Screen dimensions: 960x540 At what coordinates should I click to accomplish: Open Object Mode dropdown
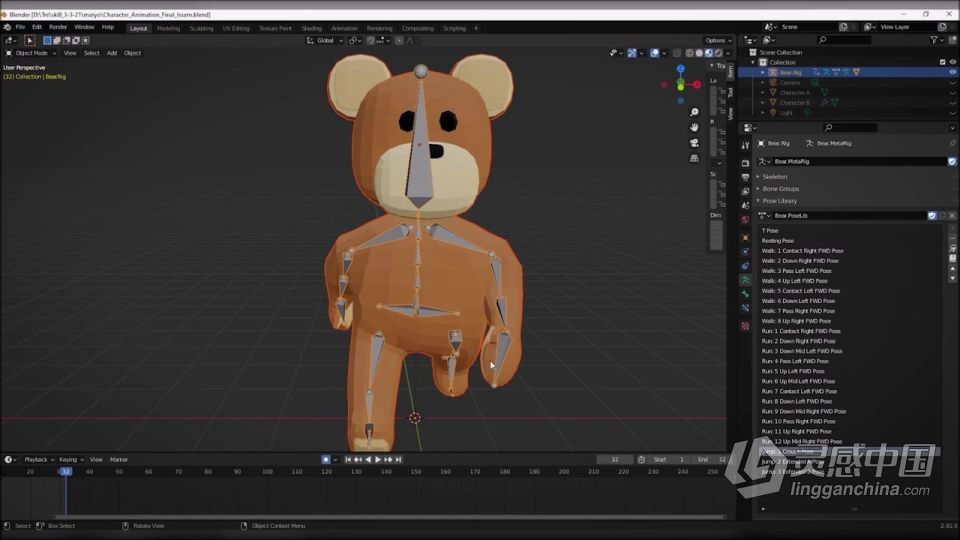click(x=31, y=53)
